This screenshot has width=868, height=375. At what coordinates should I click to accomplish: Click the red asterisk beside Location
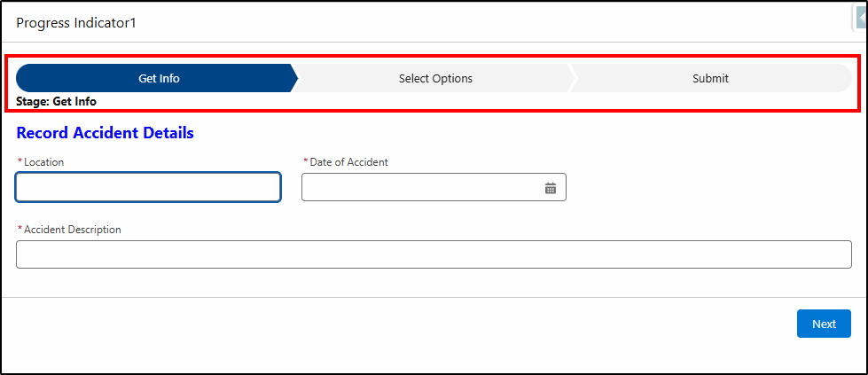pyautogui.click(x=20, y=161)
